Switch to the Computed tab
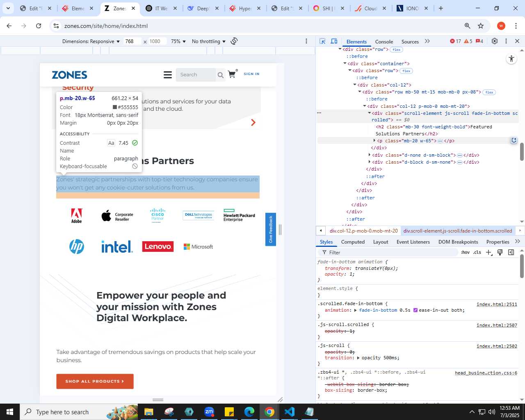This screenshot has width=525, height=420. (x=353, y=242)
